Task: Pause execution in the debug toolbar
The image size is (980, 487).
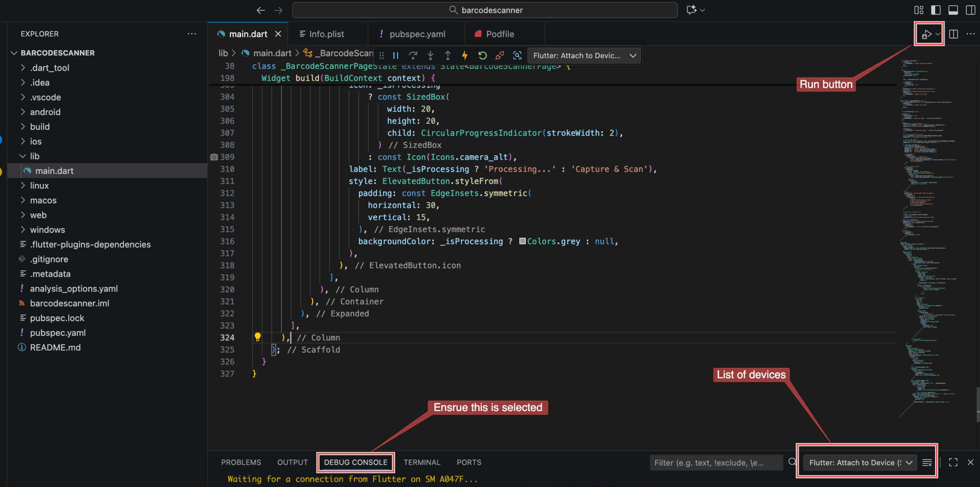Action: (396, 56)
